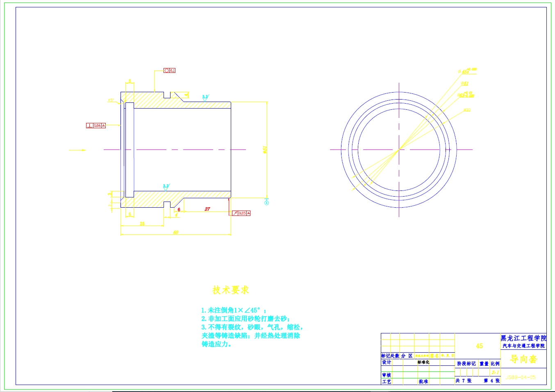
Task: Select note line '3.不得有裂纹,砂眼,气孔,缩松'
Action: 252,327
